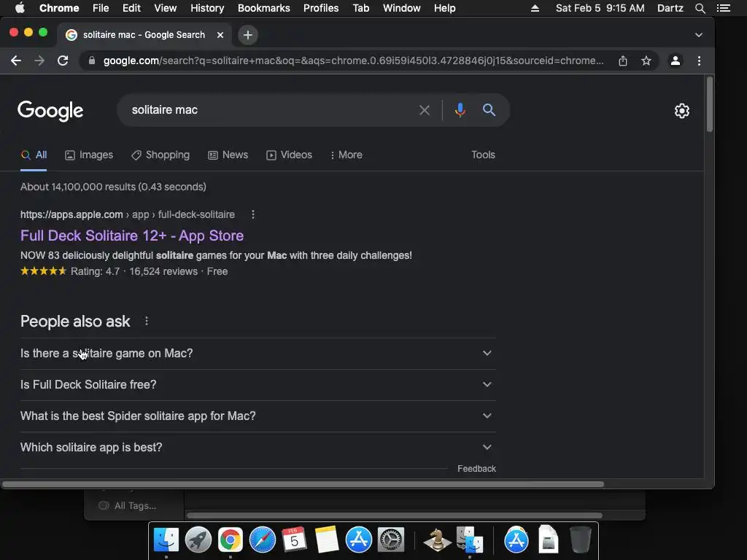Click the eject icon in the menu bar

point(535,8)
